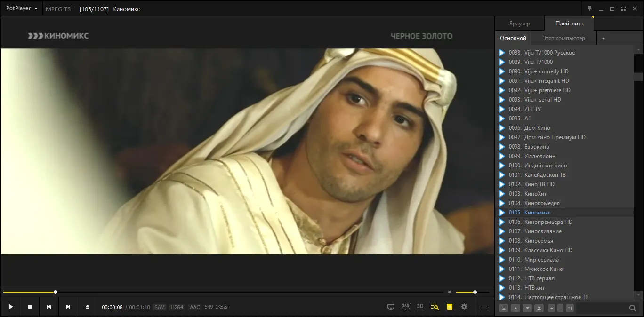Enable 360° video mode

(x=406, y=306)
